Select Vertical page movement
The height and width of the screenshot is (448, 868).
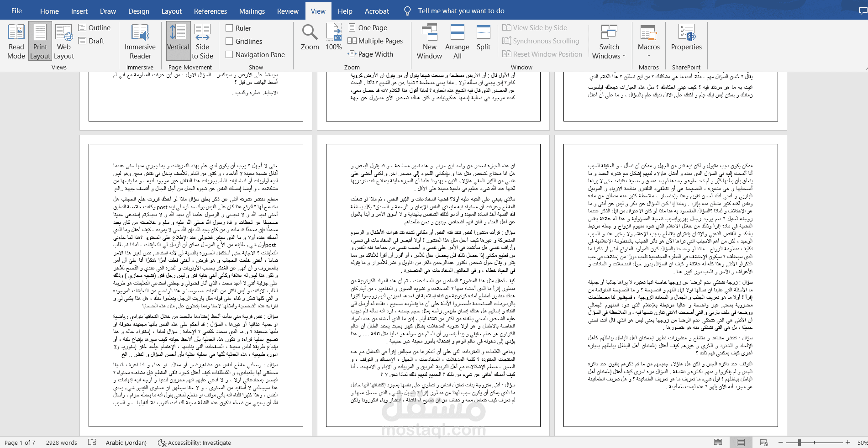point(178,42)
